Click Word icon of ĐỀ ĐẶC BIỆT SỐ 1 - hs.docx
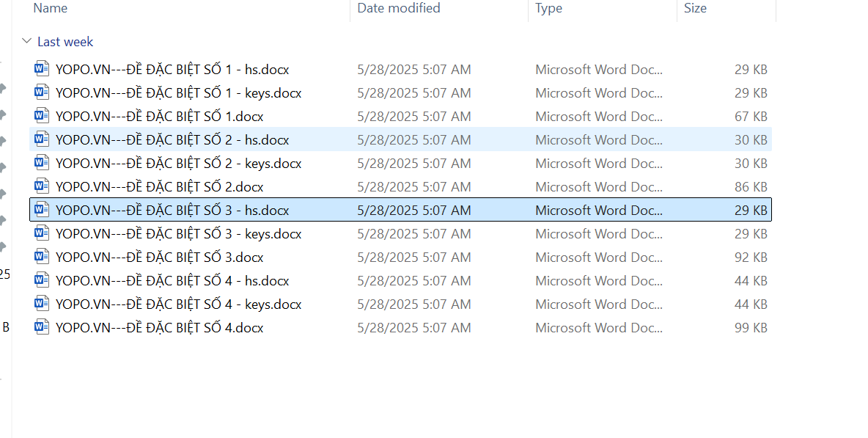This screenshot has height=438, width=868. pos(42,70)
